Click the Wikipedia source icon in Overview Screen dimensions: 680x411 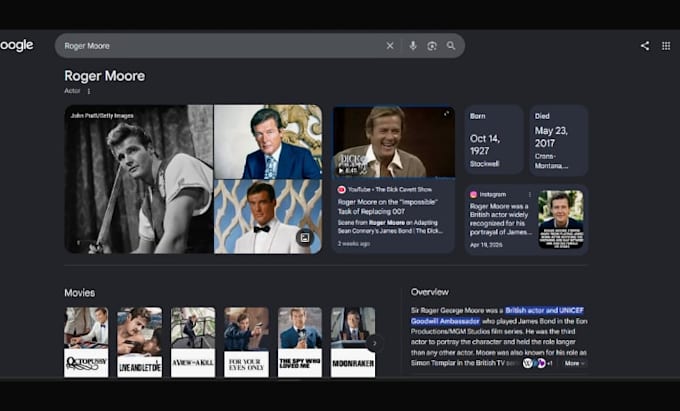click(528, 363)
